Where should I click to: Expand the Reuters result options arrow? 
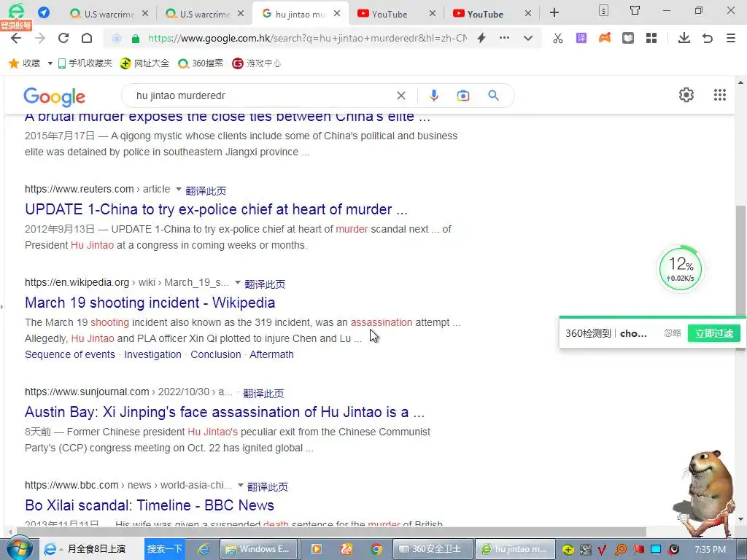pos(179,189)
